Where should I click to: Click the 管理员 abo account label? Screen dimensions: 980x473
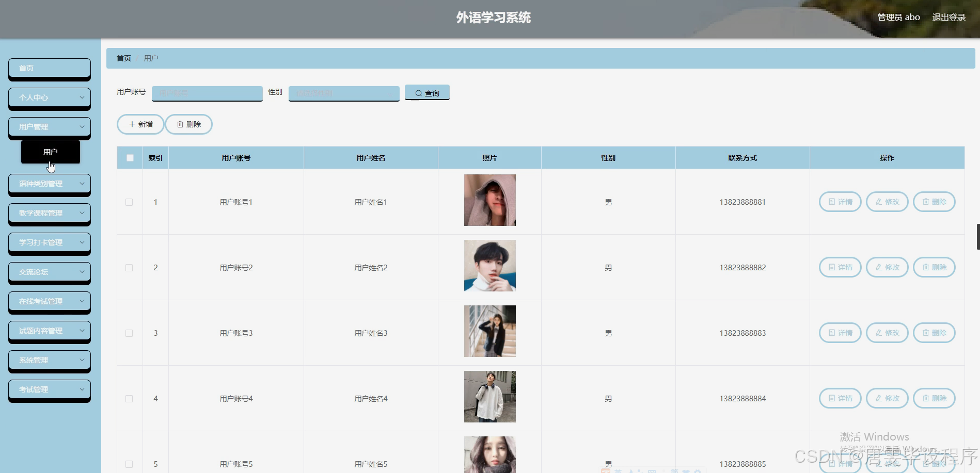click(x=898, y=18)
